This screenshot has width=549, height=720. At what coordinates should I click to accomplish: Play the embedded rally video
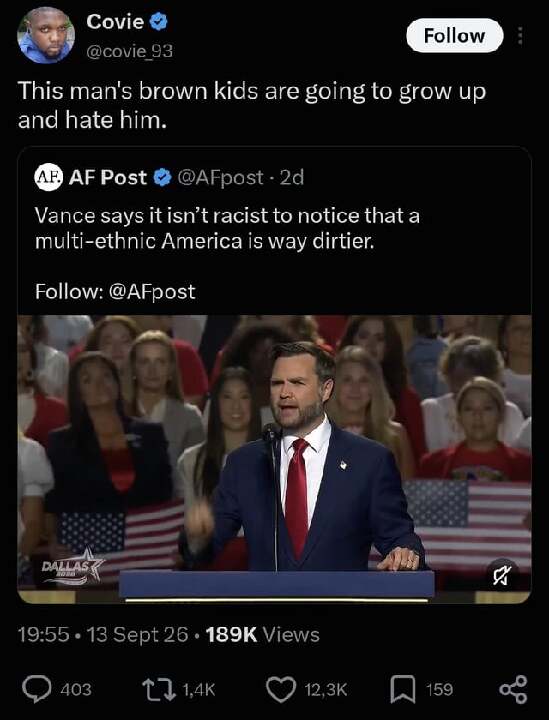274,459
